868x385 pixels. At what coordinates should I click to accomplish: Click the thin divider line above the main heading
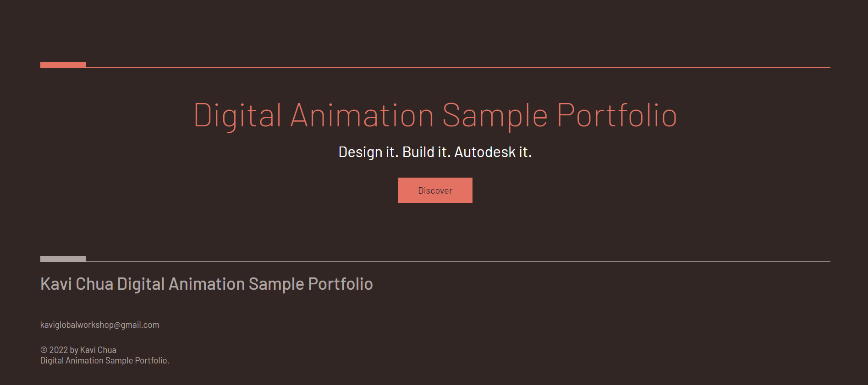[x=458, y=67]
